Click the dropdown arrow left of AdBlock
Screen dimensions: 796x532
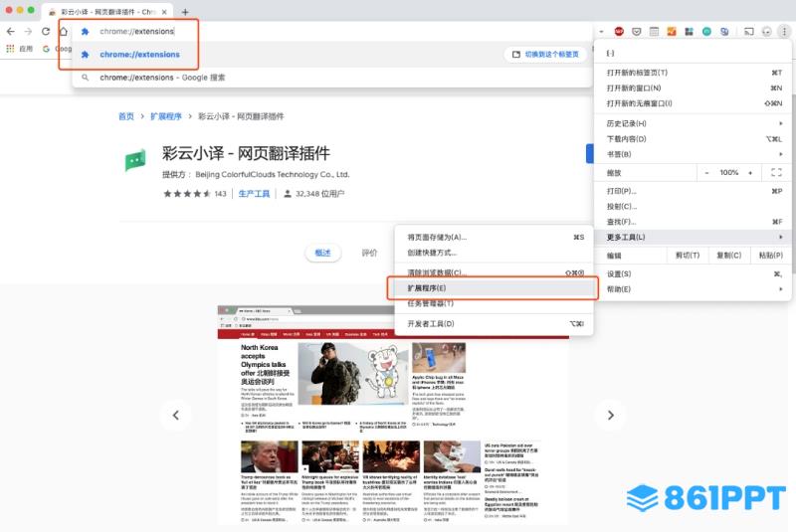pyautogui.click(x=602, y=32)
